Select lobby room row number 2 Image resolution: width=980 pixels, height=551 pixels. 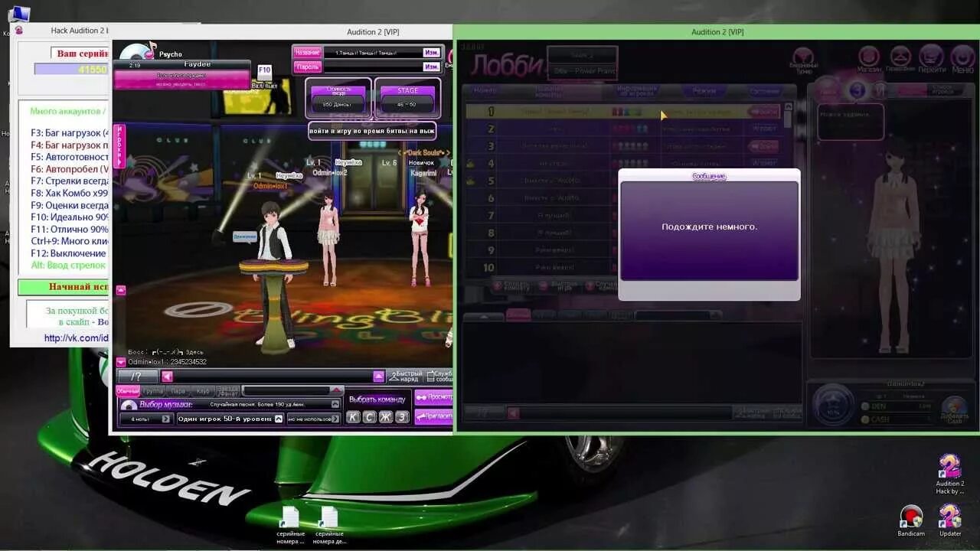tap(624, 129)
